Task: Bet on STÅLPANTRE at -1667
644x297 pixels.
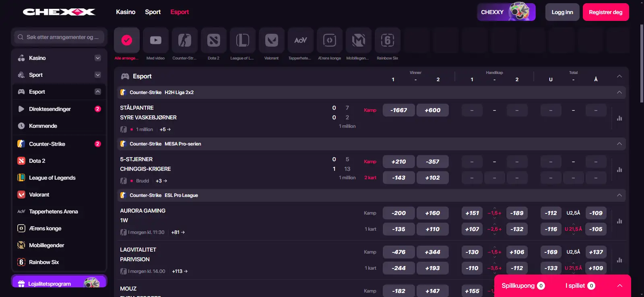Action: pyautogui.click(x=399, y=110)
